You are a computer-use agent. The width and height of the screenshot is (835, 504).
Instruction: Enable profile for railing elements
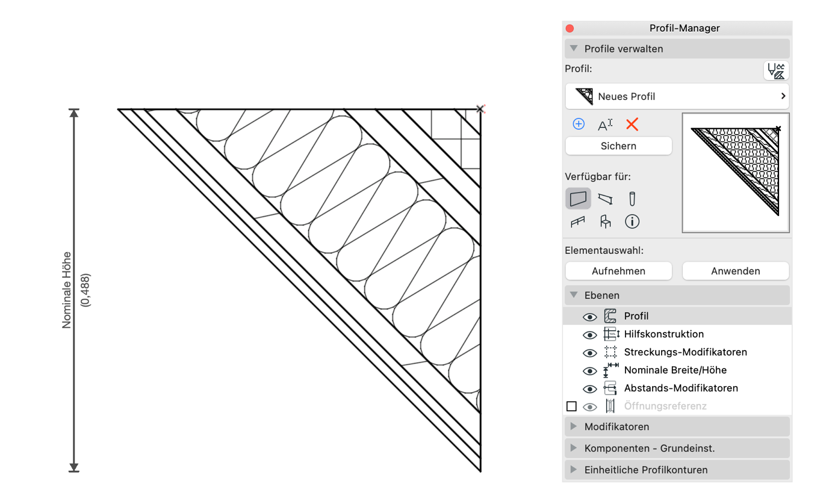coord(578,222)
